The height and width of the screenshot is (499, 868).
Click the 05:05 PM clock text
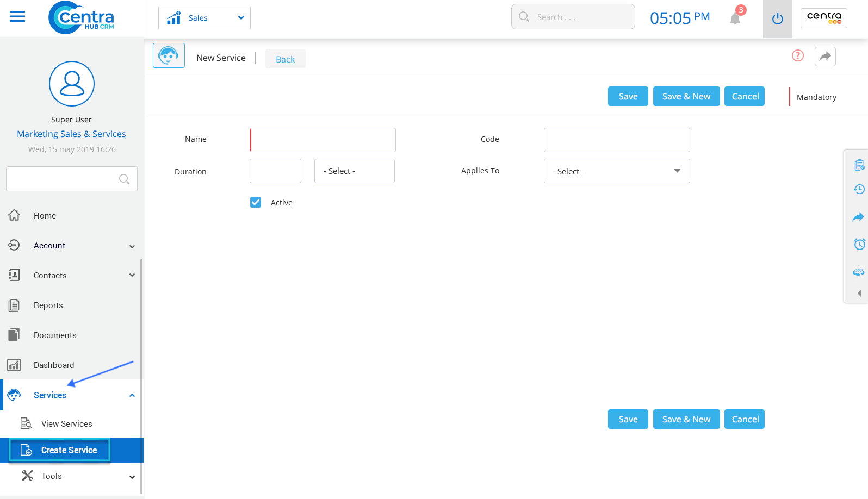click(680, 18)
